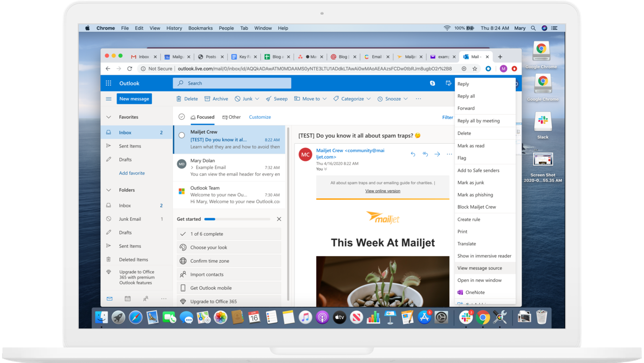Viewport: 644px width, 363px height.
Task: Open the View online version link
Action: click(x=383, y=191)
